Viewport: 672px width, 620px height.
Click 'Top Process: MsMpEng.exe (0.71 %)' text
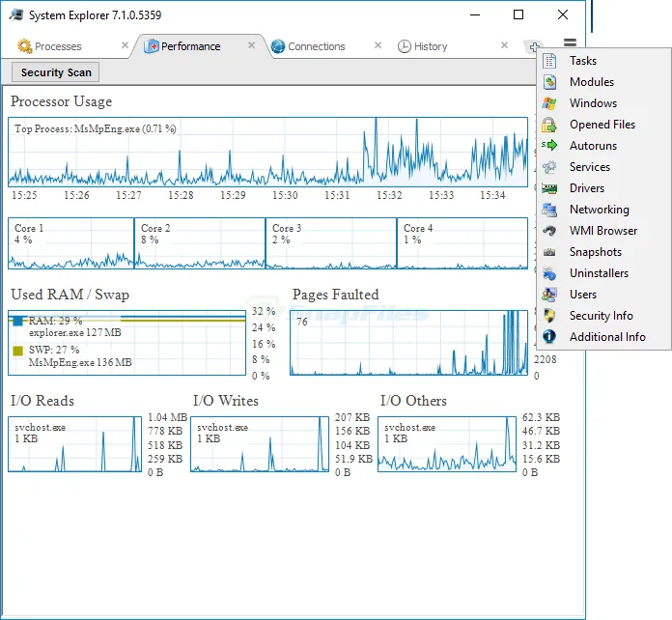pos(96,128)
